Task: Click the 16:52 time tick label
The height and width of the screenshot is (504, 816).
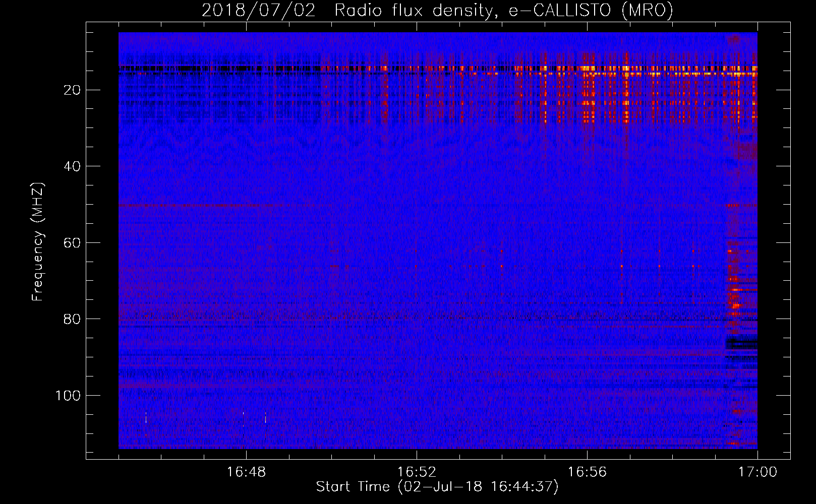Action: click(x=417, y=472)
